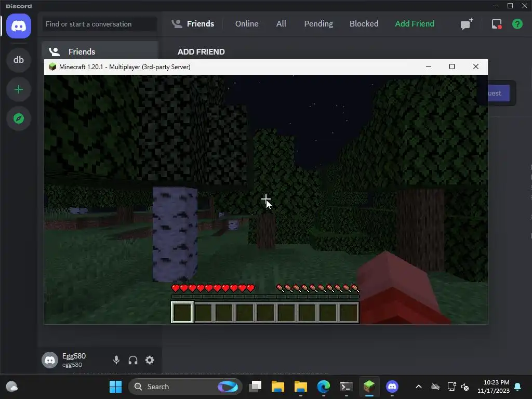Open the Discord inbox icon
The height and width of the screenshot is (399, 532).
pyautogui.click(x=497, y=24)
